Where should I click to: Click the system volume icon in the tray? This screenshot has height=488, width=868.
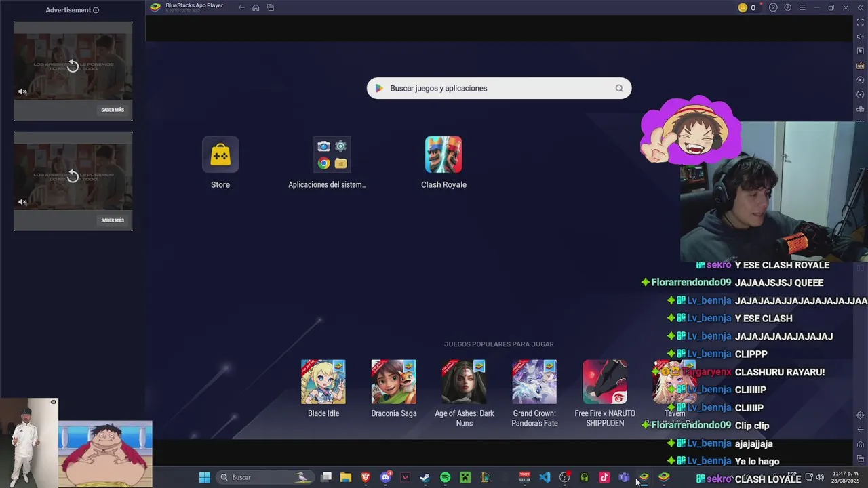tap(821, 477)
